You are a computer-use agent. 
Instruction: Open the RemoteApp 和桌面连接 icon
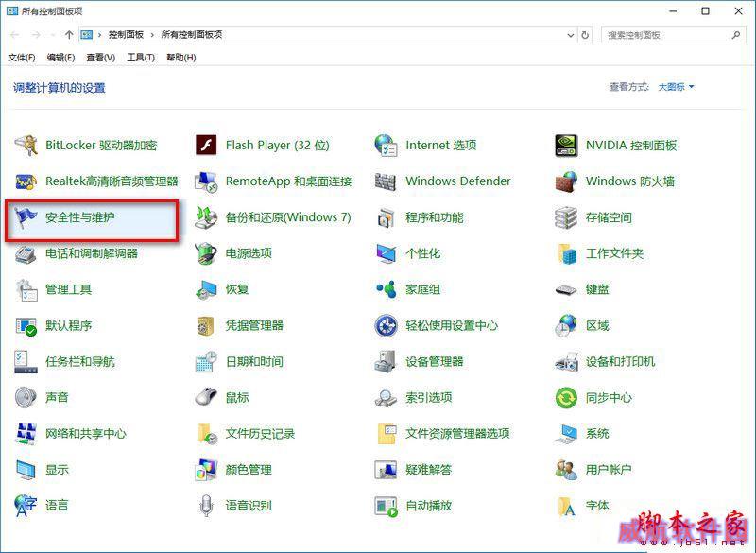206,181
